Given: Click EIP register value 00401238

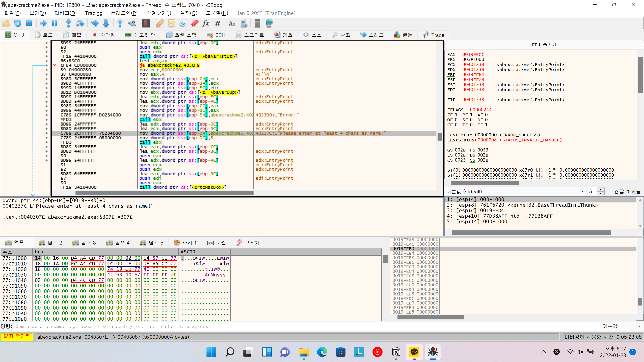Looking at the screenshot, I should click(x=473, y=100).
